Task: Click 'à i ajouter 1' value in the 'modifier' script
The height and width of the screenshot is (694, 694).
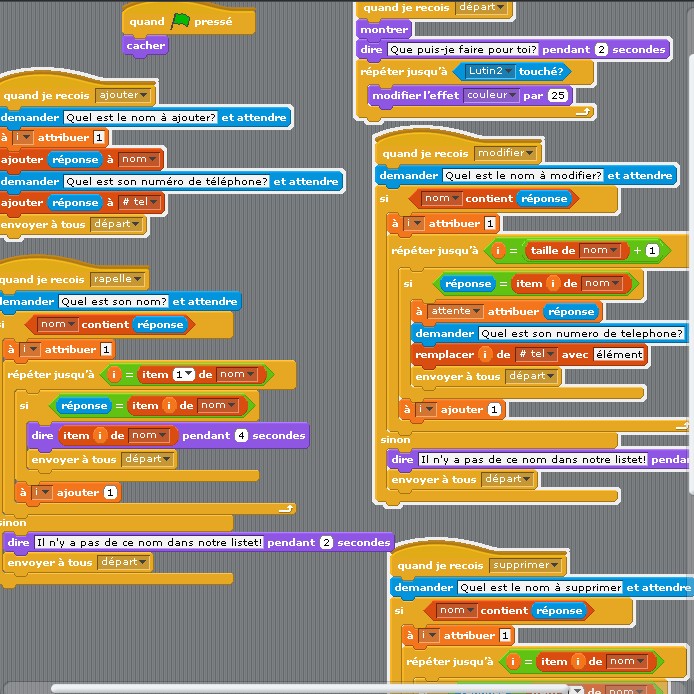Action: [x=494, y=410]
